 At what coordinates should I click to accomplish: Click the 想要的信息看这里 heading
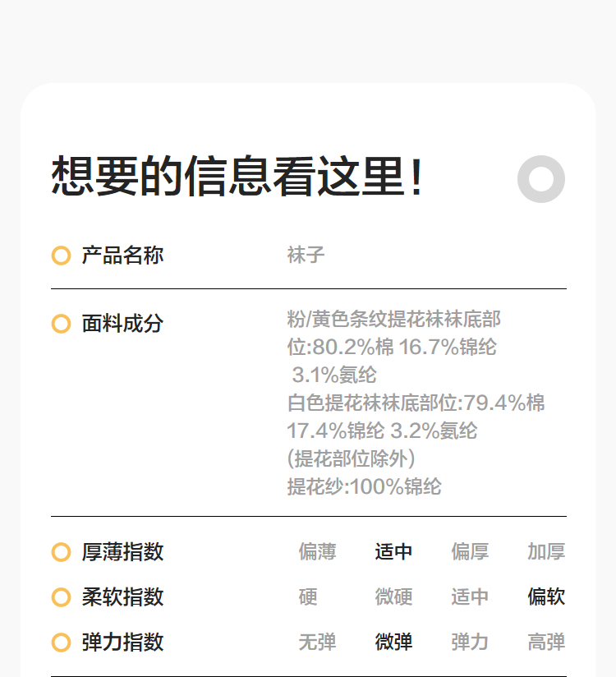(x=238, y=177)
